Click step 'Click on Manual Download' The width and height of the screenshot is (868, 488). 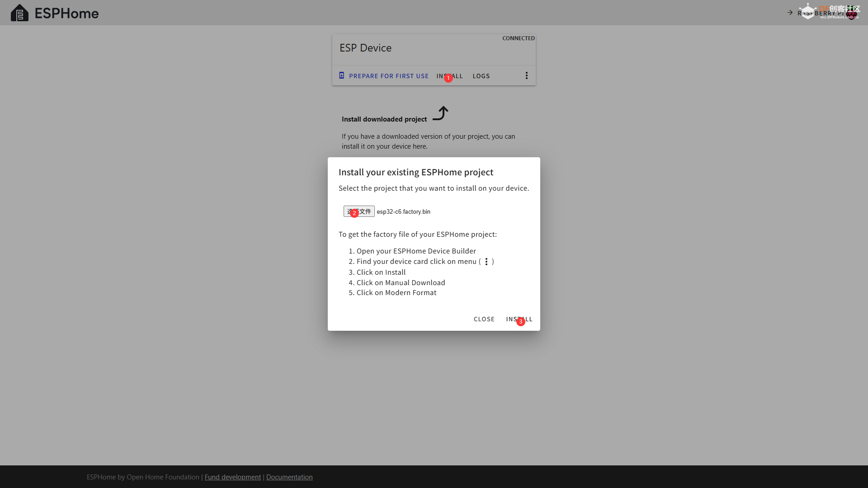(401, 283)
